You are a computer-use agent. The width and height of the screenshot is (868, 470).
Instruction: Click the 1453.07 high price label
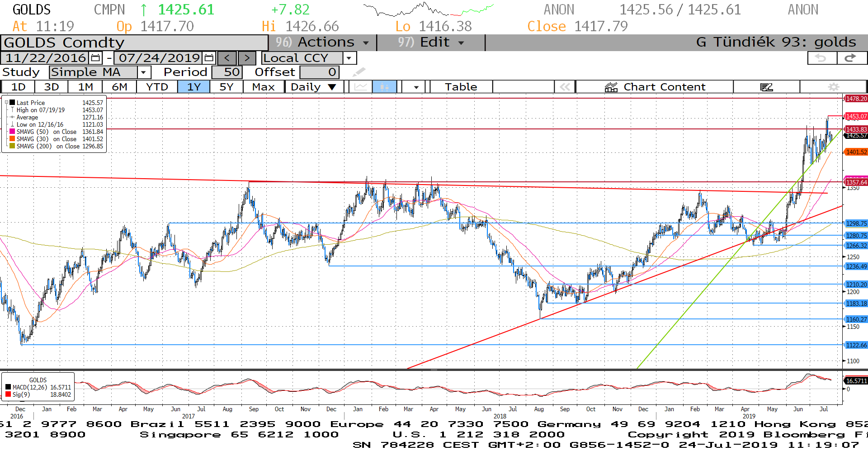coord(856,116)
